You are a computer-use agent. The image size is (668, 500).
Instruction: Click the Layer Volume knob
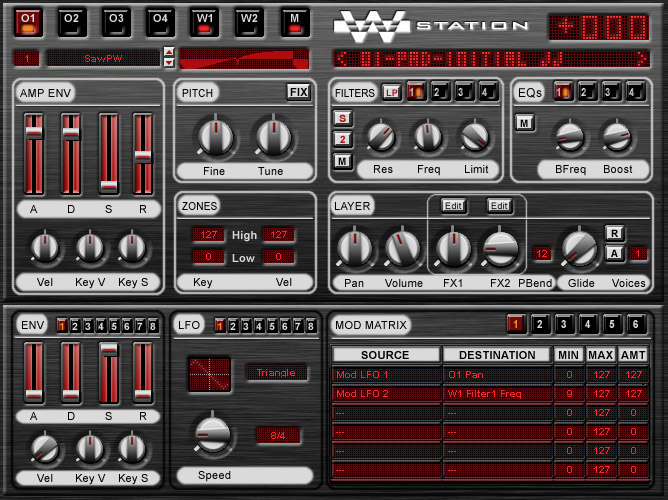click(402, 248)
